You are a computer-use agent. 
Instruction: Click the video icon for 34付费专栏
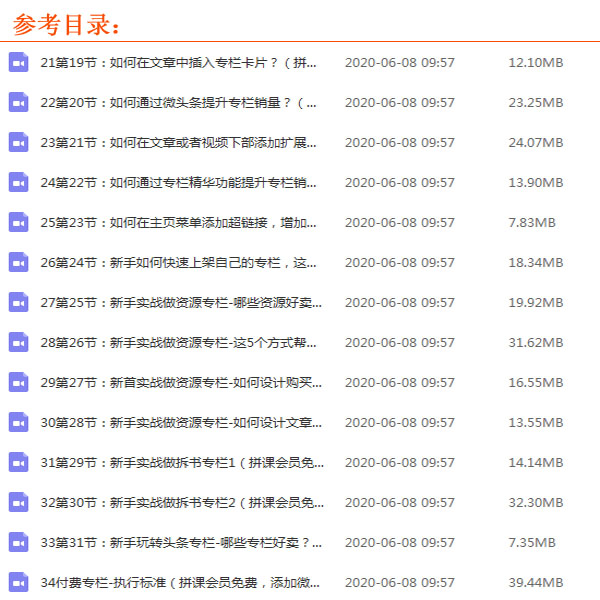click(x=18, y=582)
